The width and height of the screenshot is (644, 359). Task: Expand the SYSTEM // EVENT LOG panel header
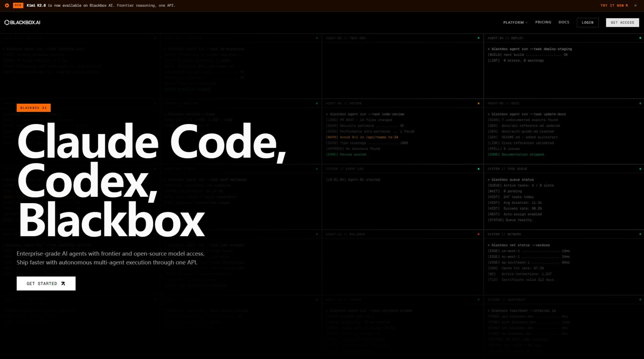tap(344, 169)
